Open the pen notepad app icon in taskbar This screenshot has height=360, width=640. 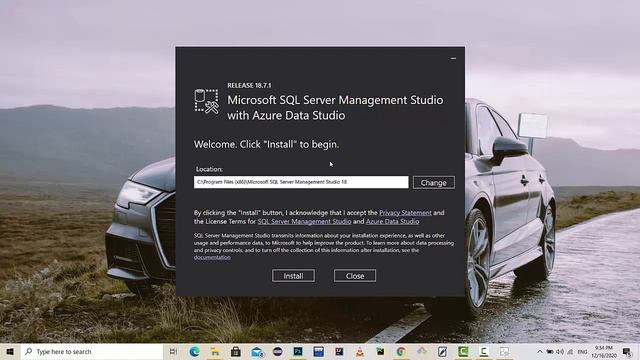(x=442, y=351)
